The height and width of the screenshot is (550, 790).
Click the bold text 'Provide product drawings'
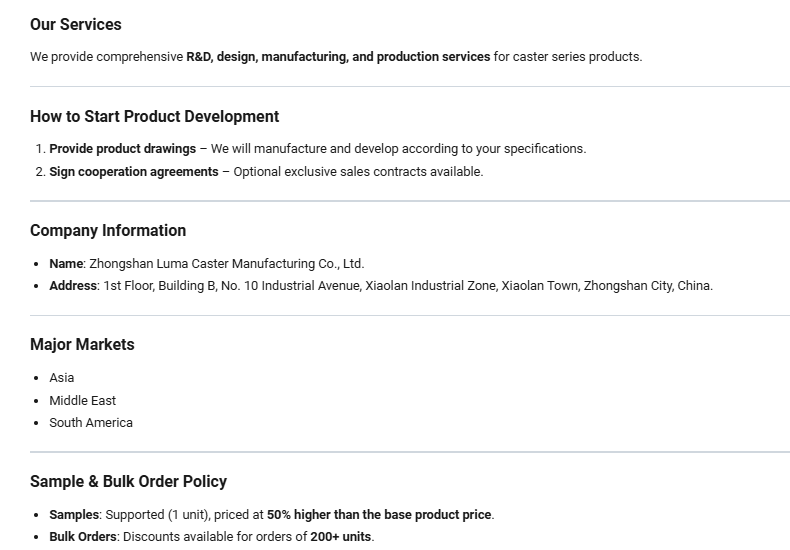tap(122, 149)
